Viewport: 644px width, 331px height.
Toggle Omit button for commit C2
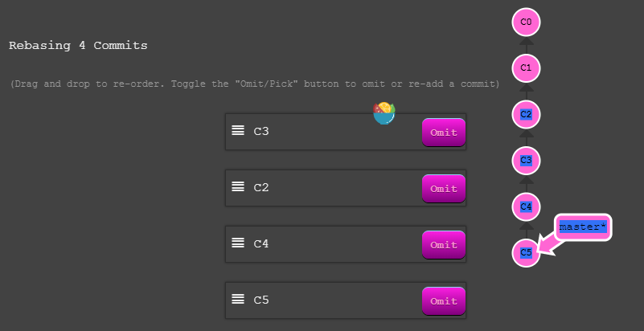pyautogui.click(x=444, y=189)
